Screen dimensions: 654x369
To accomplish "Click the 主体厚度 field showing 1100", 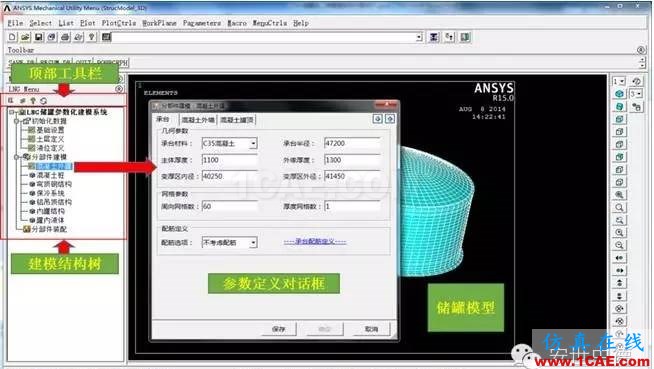I will pos(230,160).
